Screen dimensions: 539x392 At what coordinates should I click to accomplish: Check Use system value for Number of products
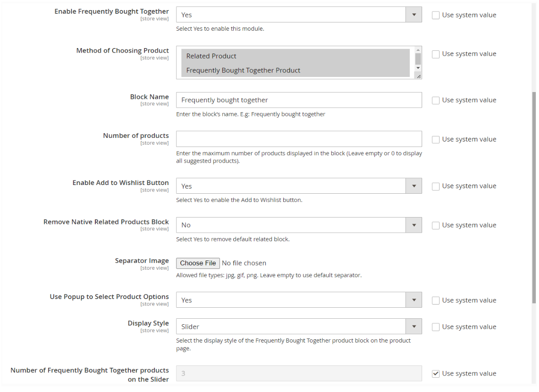[436, 140]
